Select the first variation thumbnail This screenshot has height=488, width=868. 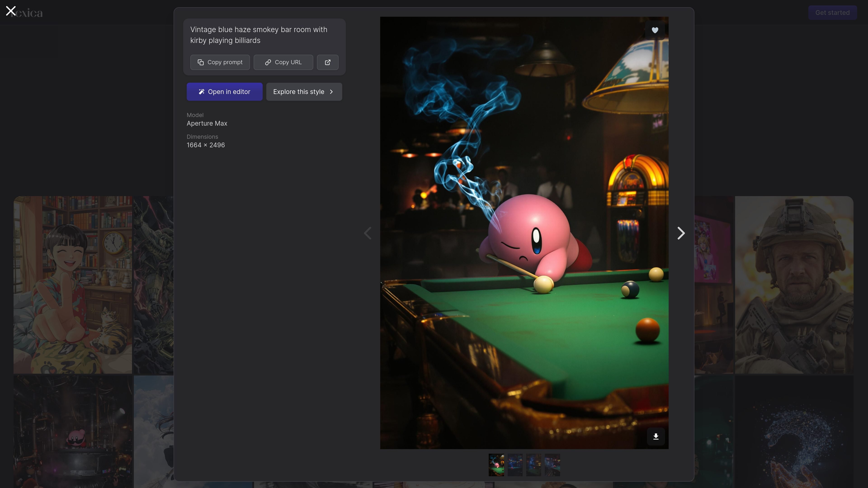[496, 465]
